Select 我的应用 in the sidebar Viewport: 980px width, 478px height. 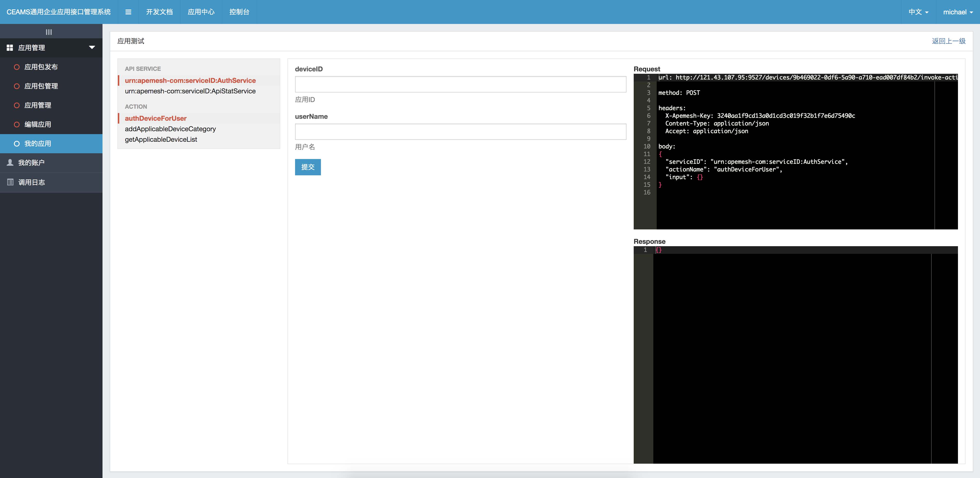click(x=51, y=143)
